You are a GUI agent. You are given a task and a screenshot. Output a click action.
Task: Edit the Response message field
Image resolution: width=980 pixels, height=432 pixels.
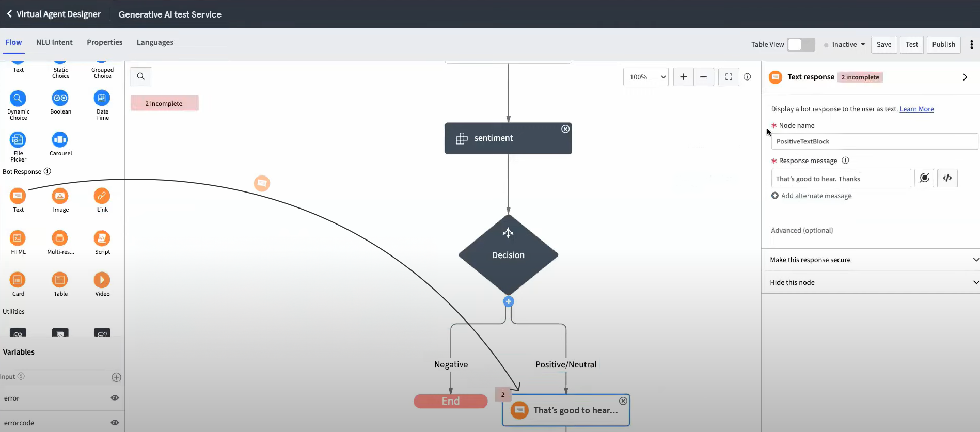click(841, 179)
